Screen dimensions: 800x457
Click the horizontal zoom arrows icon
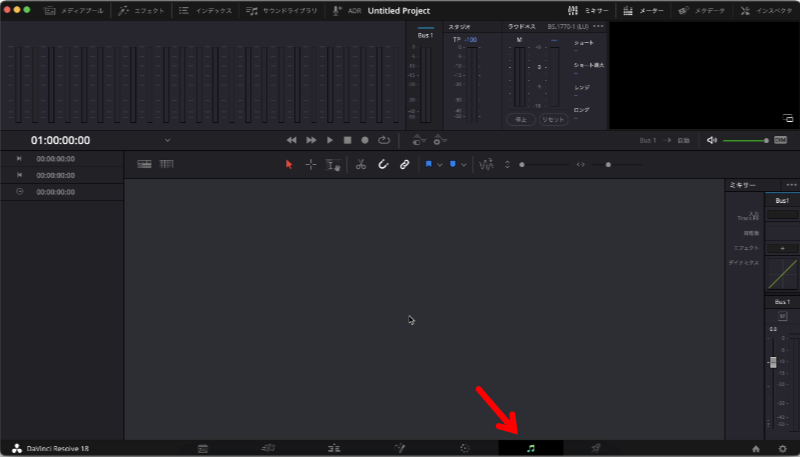581,164
